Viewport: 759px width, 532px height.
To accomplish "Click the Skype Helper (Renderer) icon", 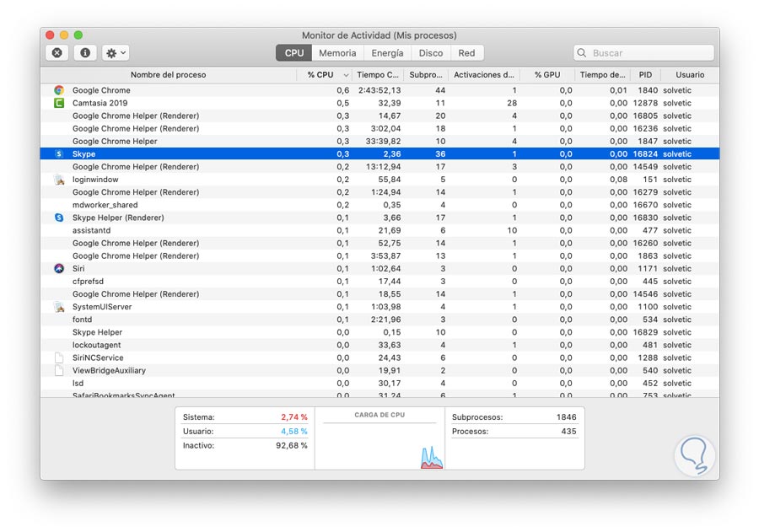I will (59, 218).
